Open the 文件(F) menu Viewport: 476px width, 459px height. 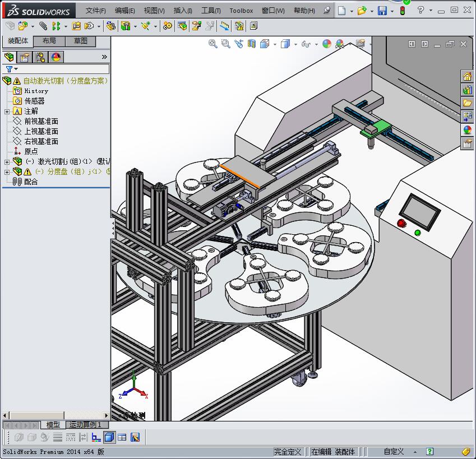pyautogui.click(x=96, y=11)
